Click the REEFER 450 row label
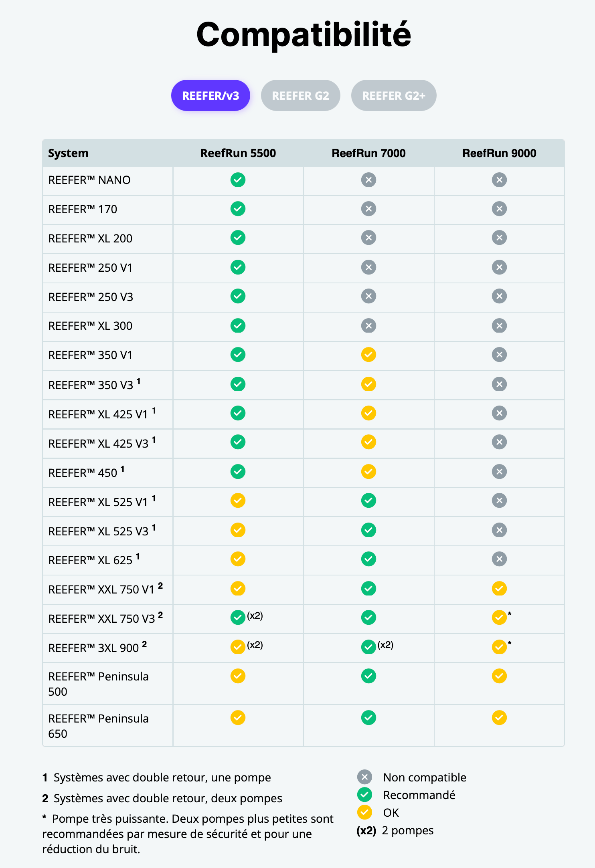Viewport: 595px width, 868px height. coord(86,472)
